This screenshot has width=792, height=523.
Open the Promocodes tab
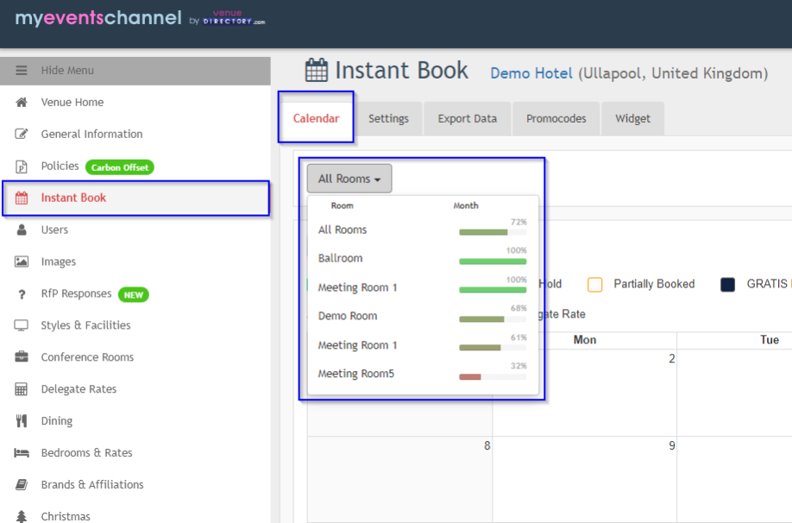click(x=556, y=118)
